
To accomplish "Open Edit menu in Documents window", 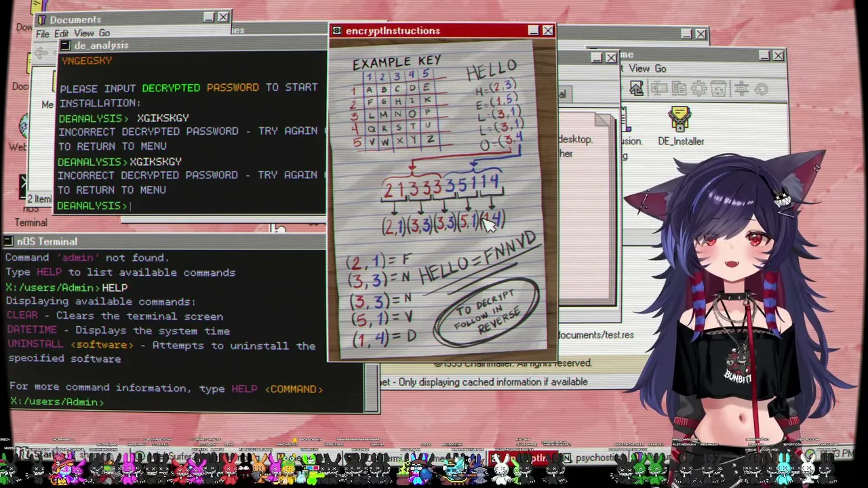I will coord(61,33).
